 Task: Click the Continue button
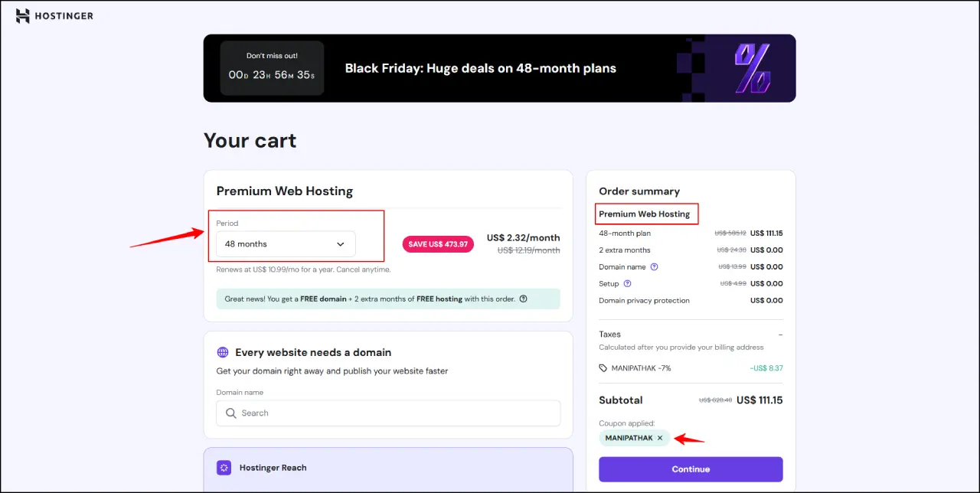point(690,469)
